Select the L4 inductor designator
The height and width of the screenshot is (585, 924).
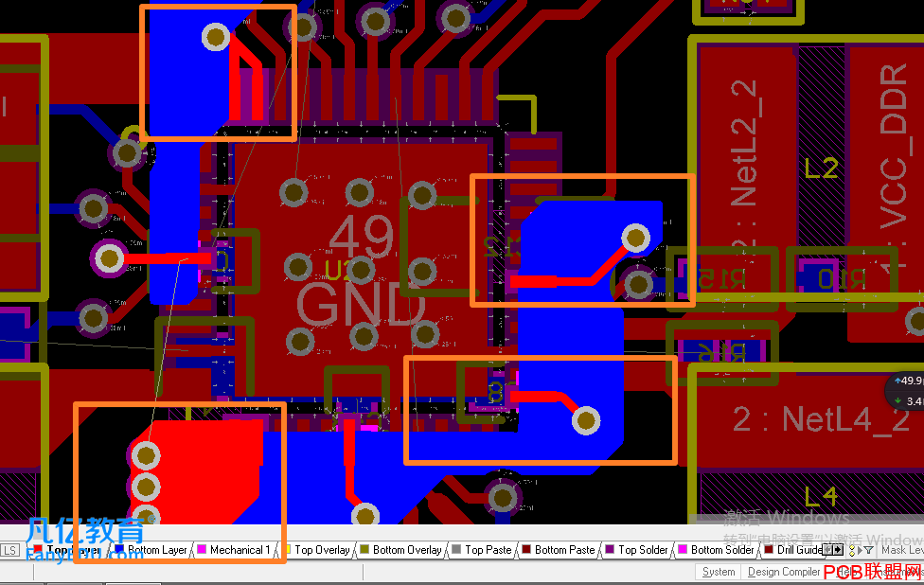(x=821, y=497)
